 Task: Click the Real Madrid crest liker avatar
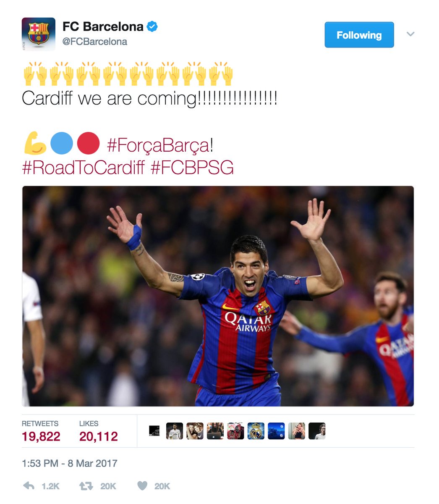click(x=256, y=431)
